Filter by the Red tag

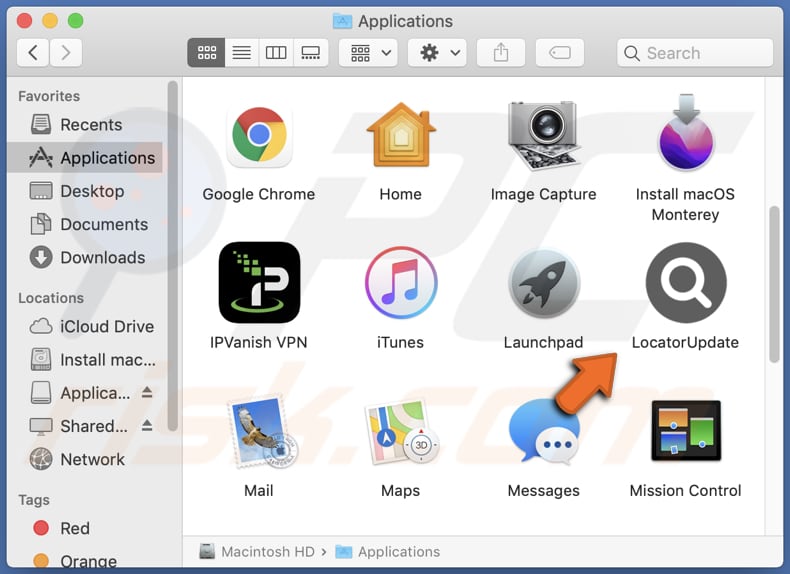click(85, 528)
